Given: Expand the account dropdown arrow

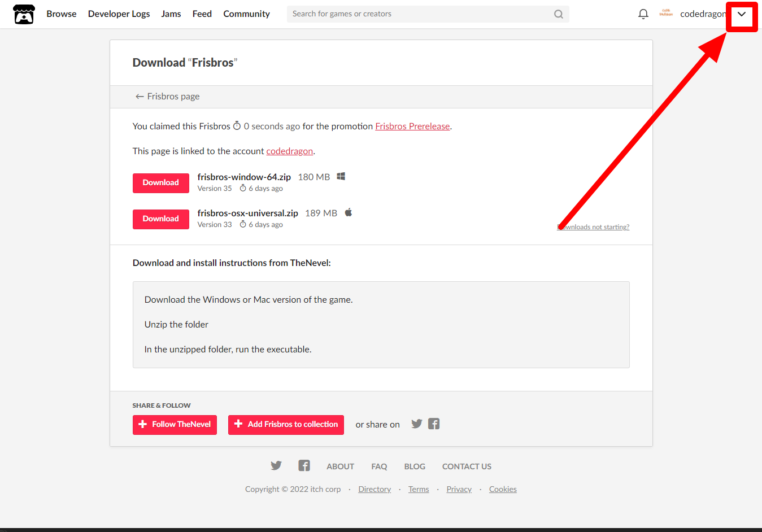Looking at the screenshot, I should point(742,15).
